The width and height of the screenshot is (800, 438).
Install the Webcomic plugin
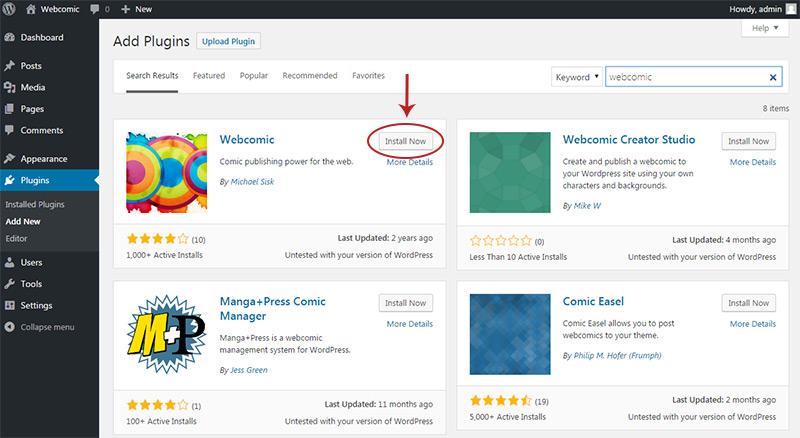[405, 141]
